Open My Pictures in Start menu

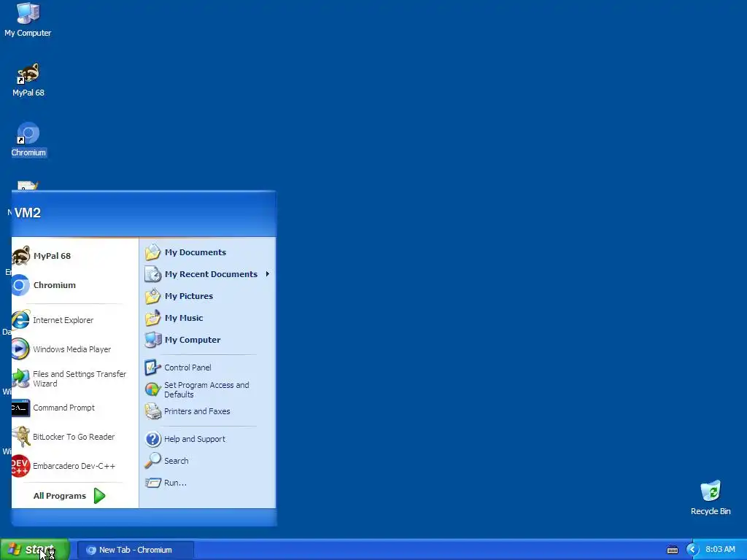(x=208, y=296)
